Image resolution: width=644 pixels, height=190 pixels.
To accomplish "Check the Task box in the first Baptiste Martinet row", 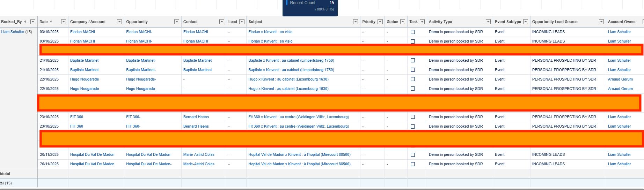I will (x=413, y=60).
